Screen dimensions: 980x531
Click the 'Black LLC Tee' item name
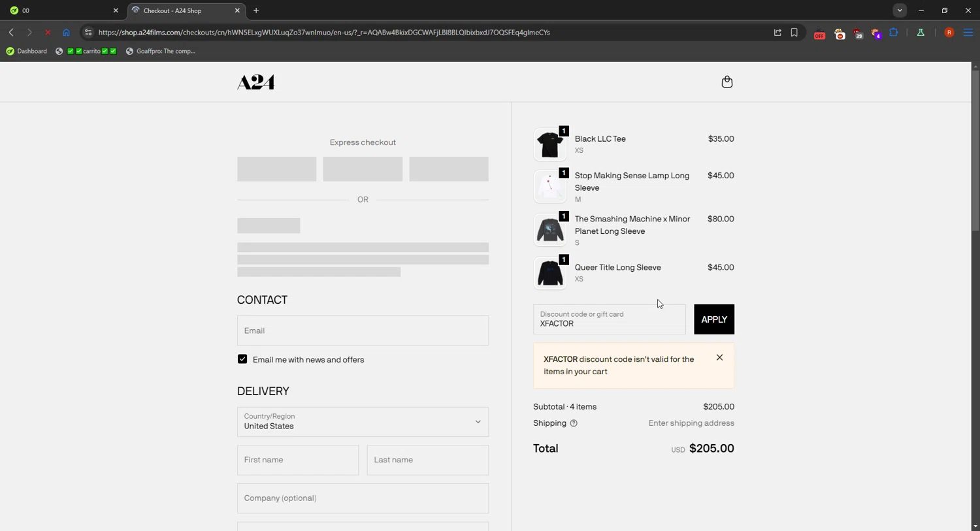pyautogui.click(x=600, y=139)
